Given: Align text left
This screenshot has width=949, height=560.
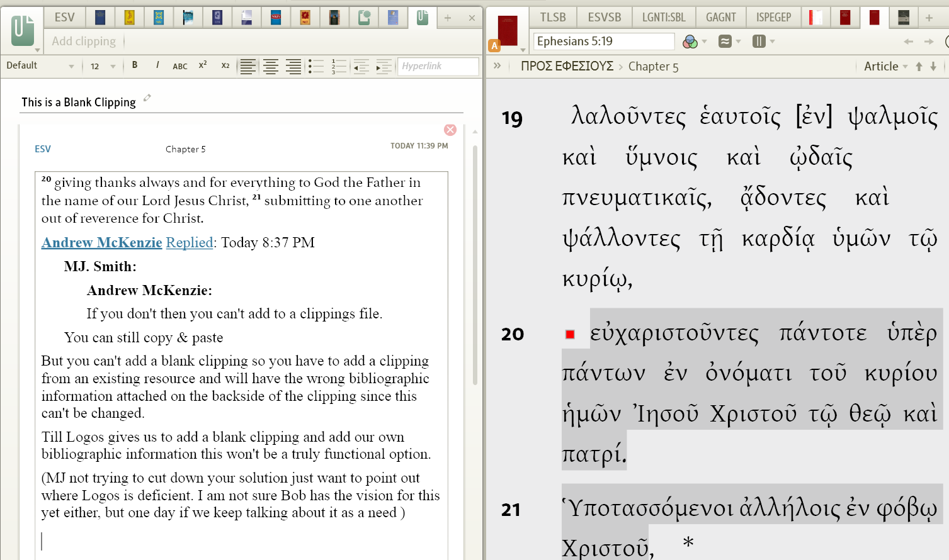Looking at the screenshot, I should (248, 66).
